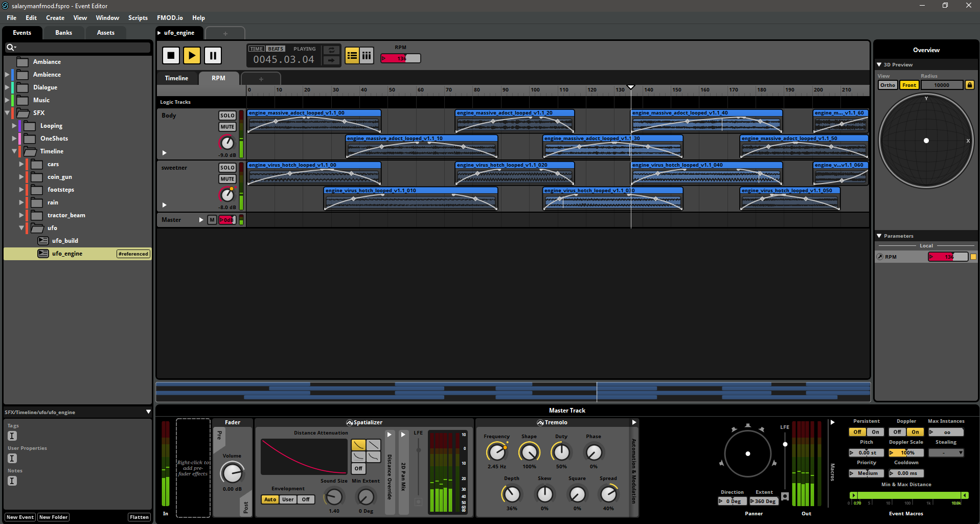The width and height of the screenshot is (980, 524).
Task: Click the add icon under User Properties
Action: 12,458
